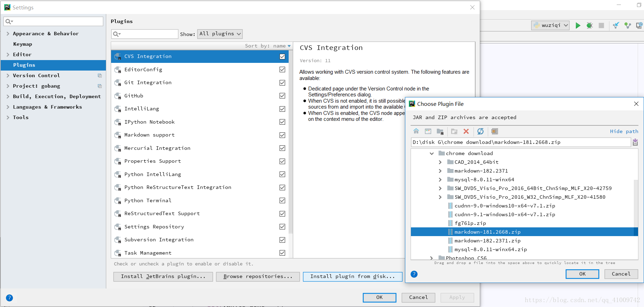Click magnifier icon in plugins search field

click(117, 34)
